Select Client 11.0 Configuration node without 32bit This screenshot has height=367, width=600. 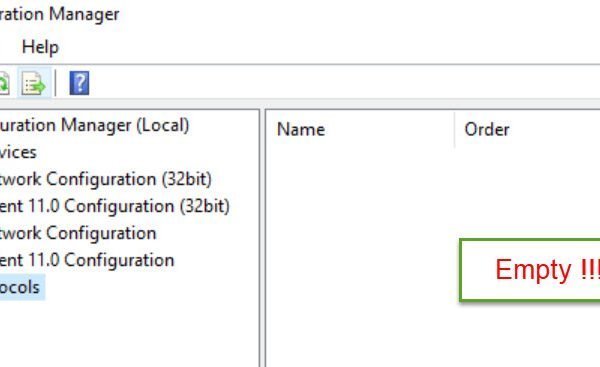click(87, 260)
